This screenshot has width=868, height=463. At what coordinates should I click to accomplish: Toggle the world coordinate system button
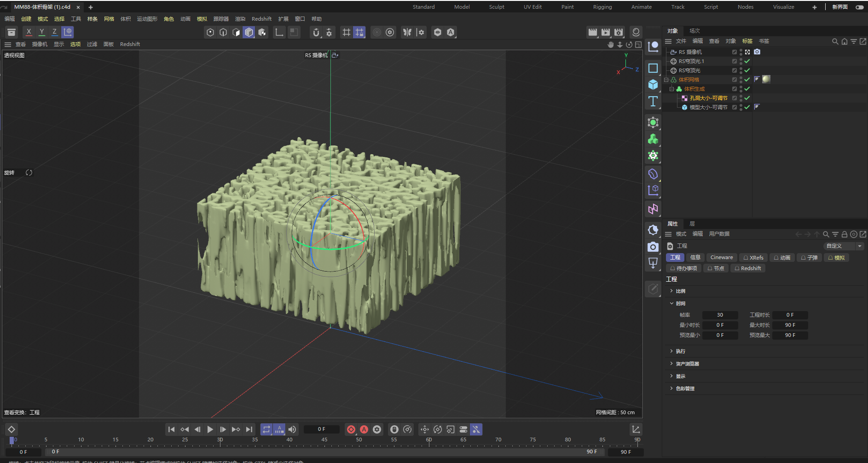68,32
